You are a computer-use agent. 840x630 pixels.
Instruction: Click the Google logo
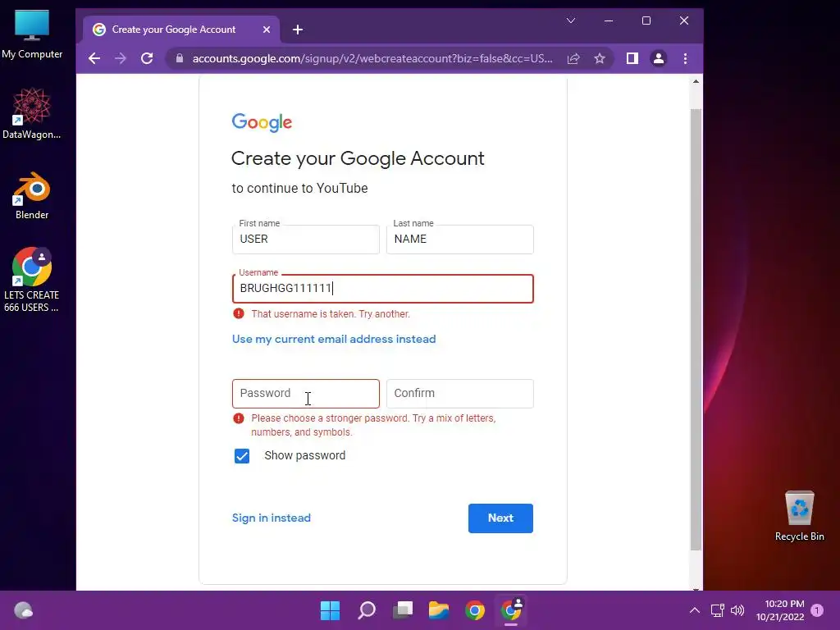coord(262,123)
